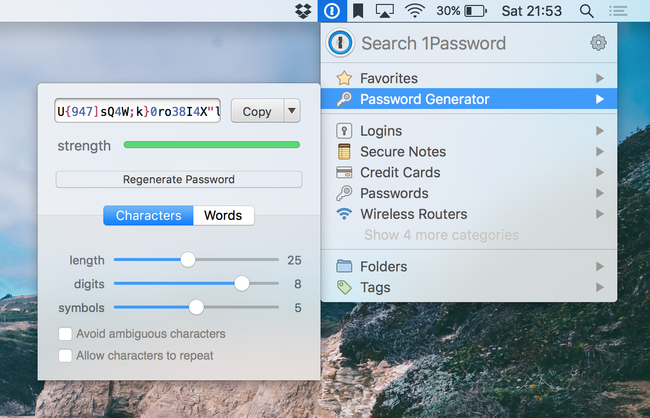This screenshot has width=650, height=418.
Task: Open Notification Center list icon
Action: click(618, 11)
